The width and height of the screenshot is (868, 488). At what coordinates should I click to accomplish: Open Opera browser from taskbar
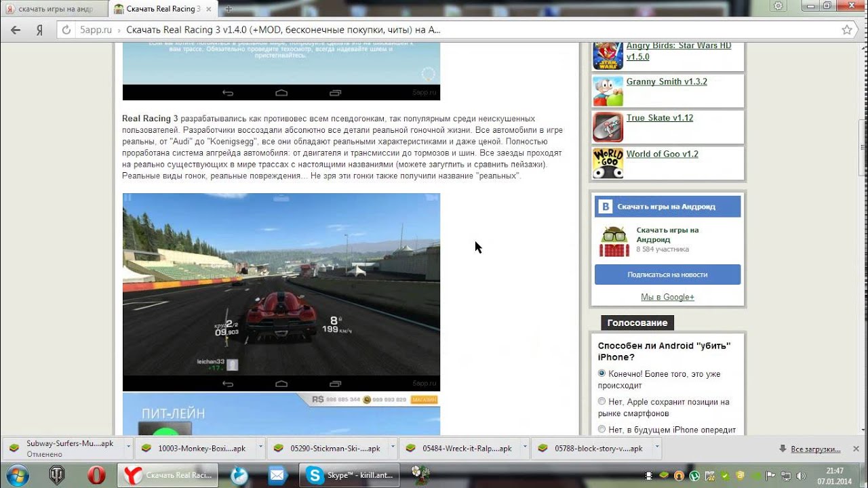96,475
